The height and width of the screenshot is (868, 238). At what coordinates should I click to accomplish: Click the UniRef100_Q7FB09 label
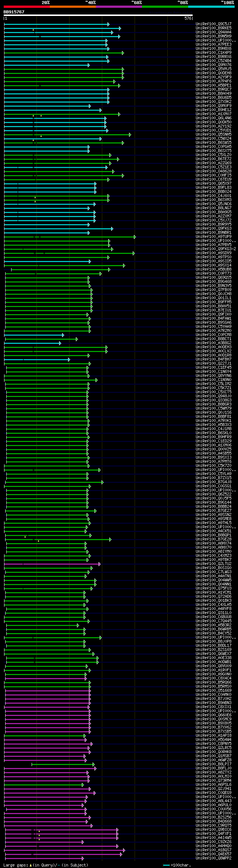213,290
